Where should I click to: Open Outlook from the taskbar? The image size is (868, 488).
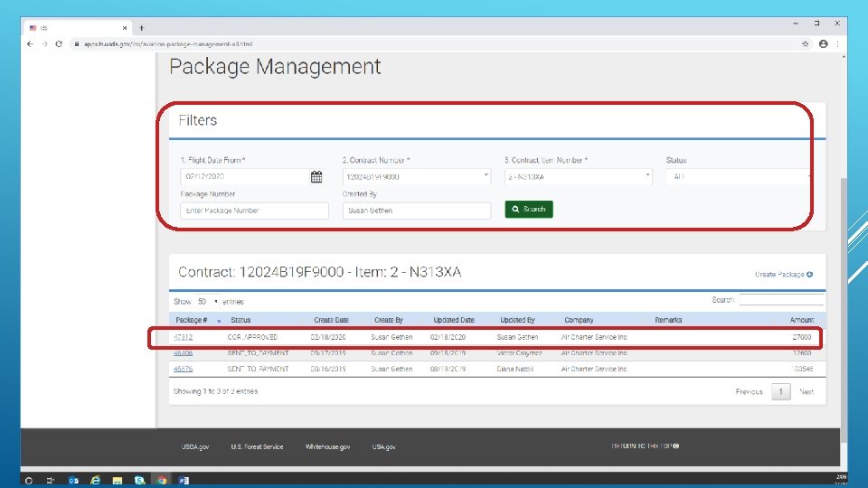tap(73, 480)
